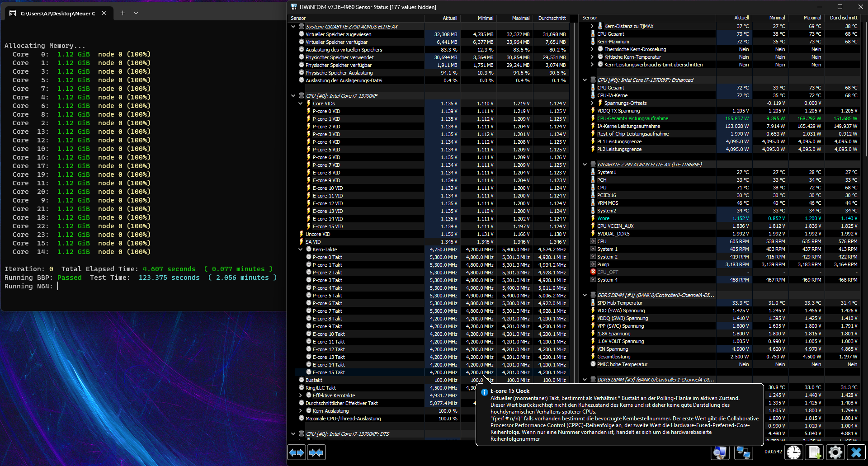
Task: Click the lightning icon beside CPU-Gesamt-Leistungsaufnahme
Action: click(x=593, y=118)
